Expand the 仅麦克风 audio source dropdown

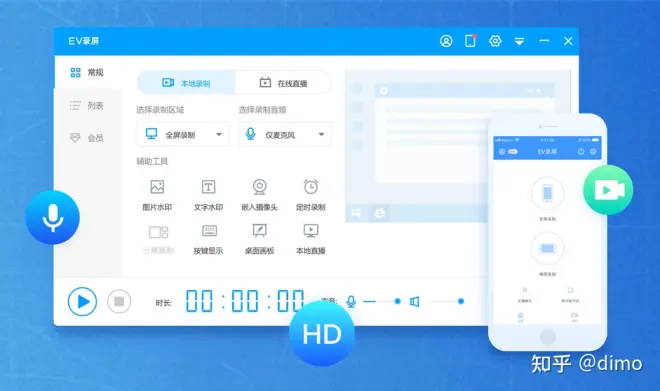tap(285, 135)
